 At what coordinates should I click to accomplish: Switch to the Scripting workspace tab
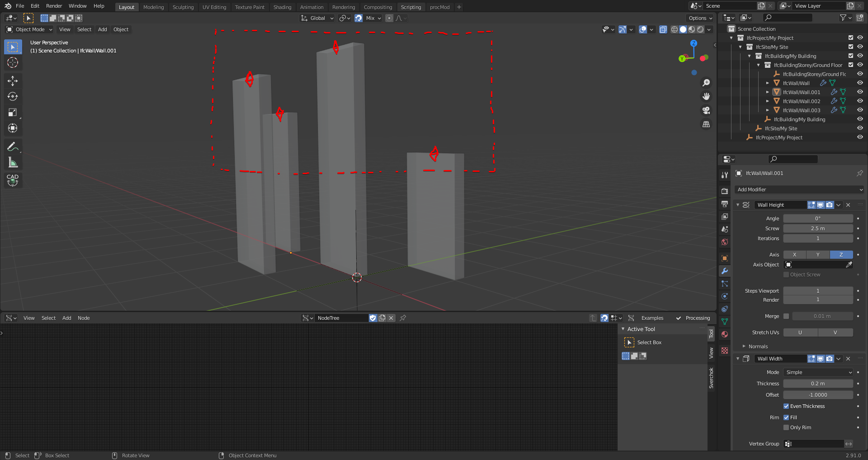click(x=410, y=7)
